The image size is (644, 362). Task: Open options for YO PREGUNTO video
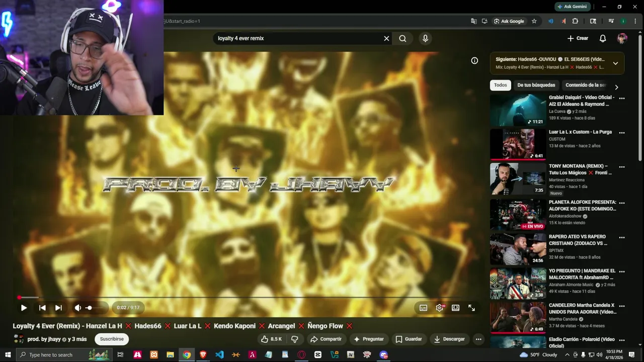tap(622, 271)
